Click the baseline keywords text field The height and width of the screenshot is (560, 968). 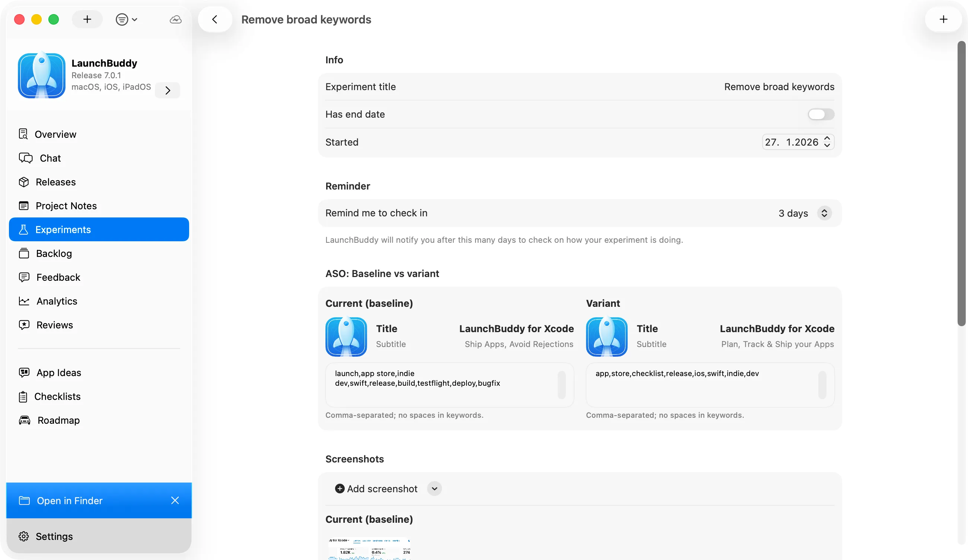[x=449, y=385]
